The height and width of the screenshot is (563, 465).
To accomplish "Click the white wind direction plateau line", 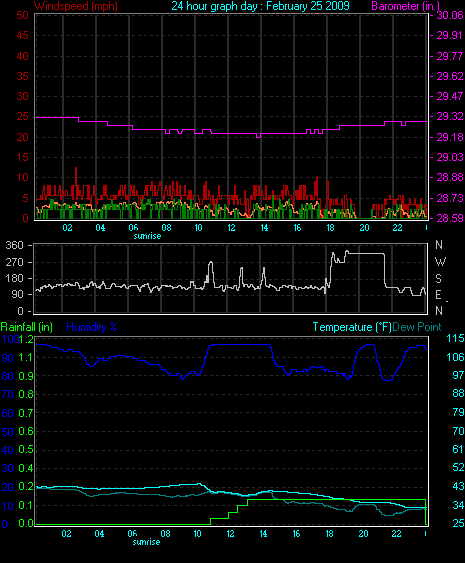I will (366, 253).
